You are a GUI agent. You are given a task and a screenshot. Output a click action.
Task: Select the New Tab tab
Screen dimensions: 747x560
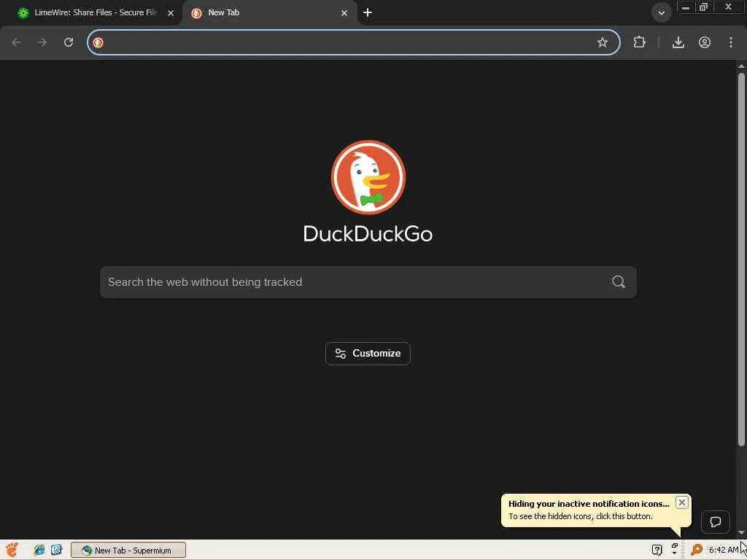(269, 13)
